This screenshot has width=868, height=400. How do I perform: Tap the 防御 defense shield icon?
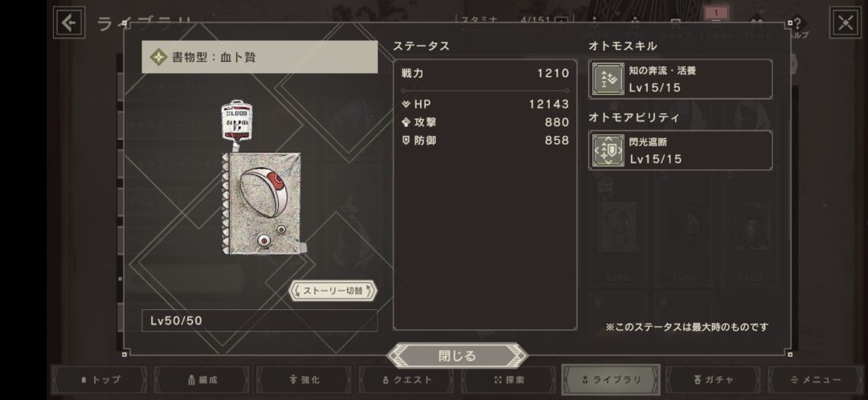(x=406, y=141)
